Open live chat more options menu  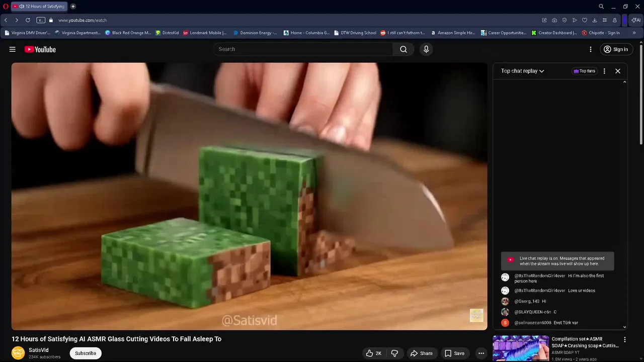pyautogui.click(x=604, y=71)
